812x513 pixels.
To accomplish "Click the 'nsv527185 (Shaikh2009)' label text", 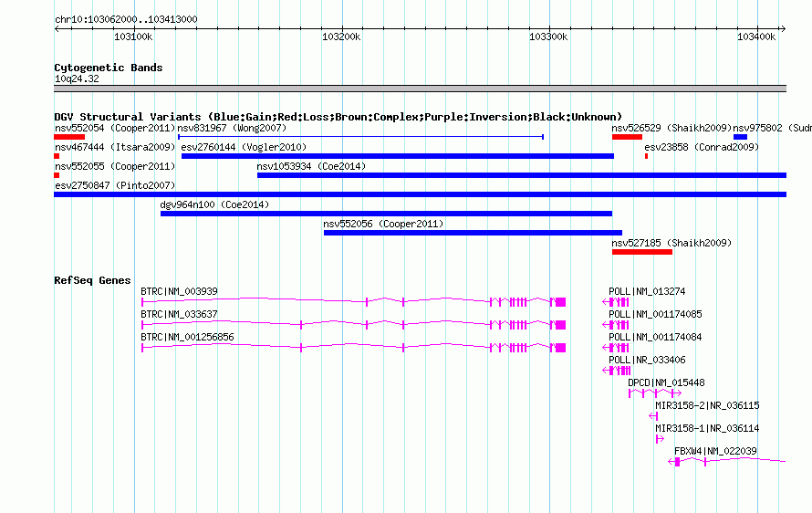I will [671, 243].
